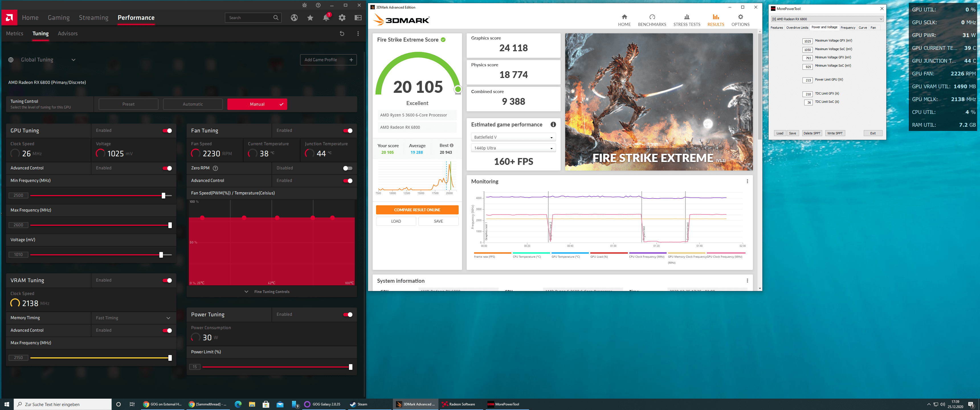The image size is (980, 410).
Task: Click 3DMark SAVE result button
Action: [438, 221]
